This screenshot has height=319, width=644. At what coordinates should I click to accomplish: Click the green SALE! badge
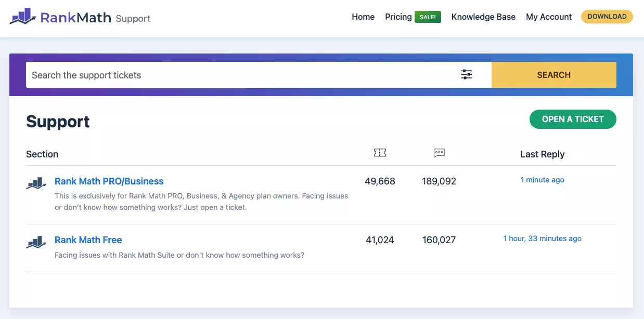point(428,17)
